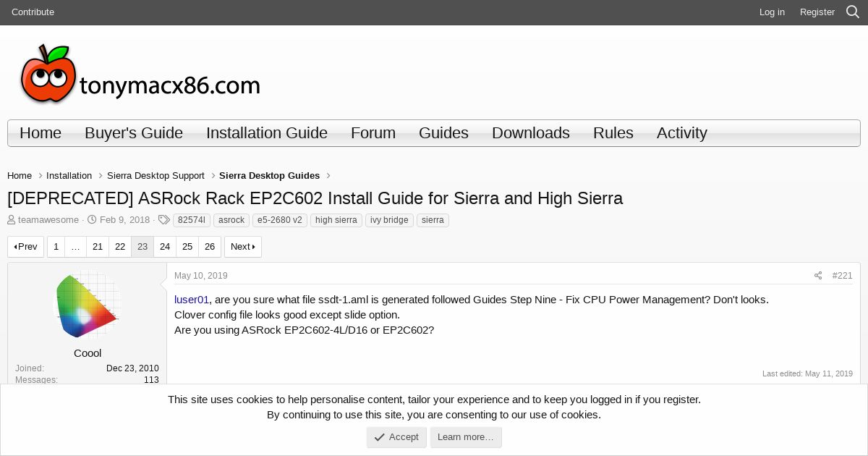Open the Buyer's Guide menu
Screen dimensions: 868x456
(x=134, y=133)
